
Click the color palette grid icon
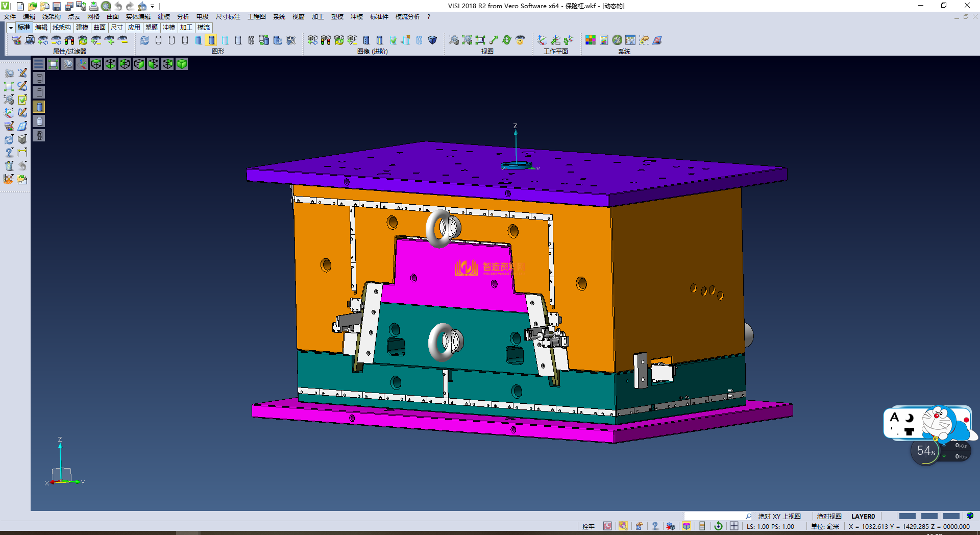(x=591, y=40)
